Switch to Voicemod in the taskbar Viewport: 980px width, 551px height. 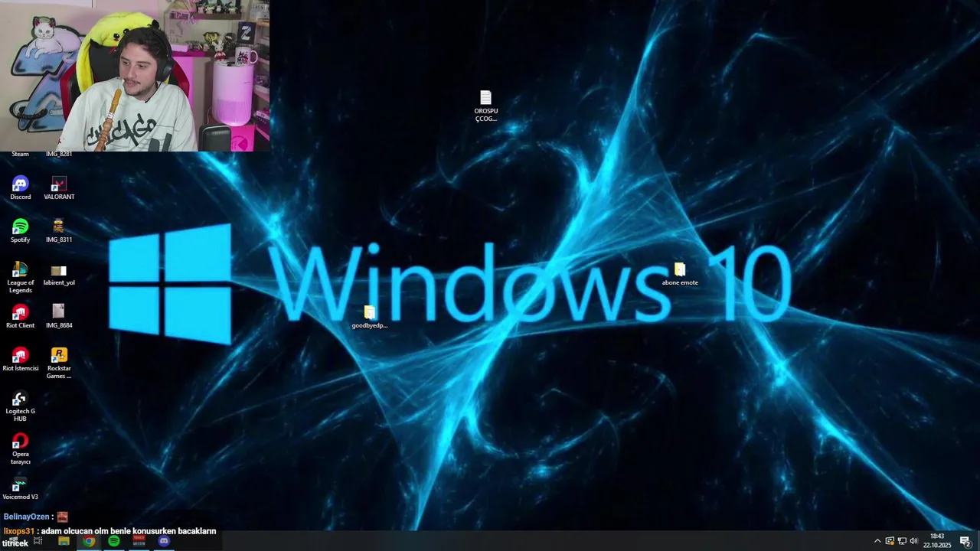tap(139, 541)
